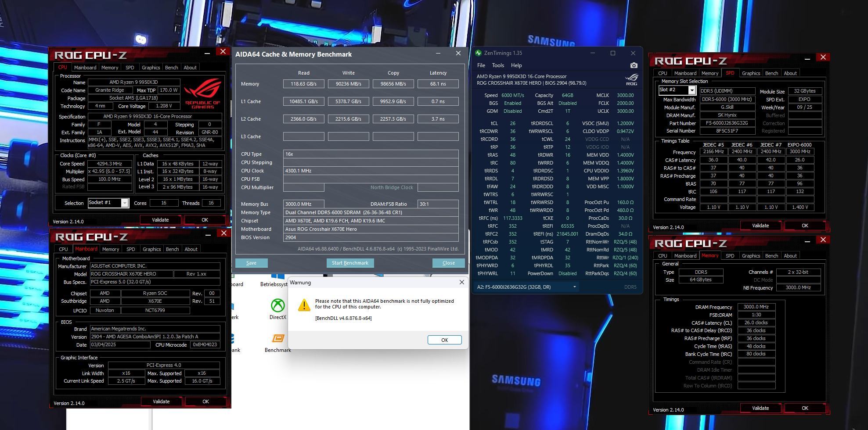This screenshot has width=868, height=430.
Task: Open SPD tab in the CPU-Z mainboard window
Action: (x=130, y=249)
